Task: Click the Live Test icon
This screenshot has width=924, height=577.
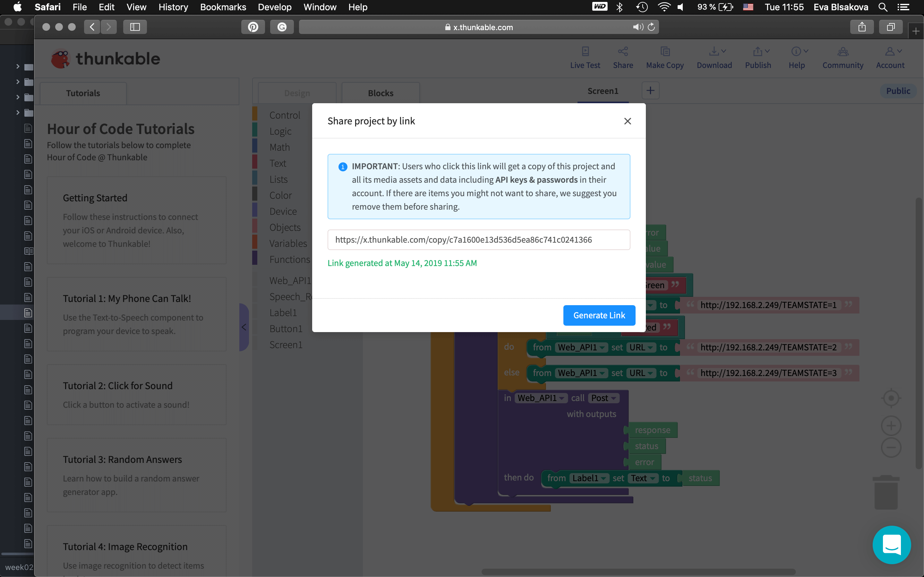Action: tap(585, 52)
